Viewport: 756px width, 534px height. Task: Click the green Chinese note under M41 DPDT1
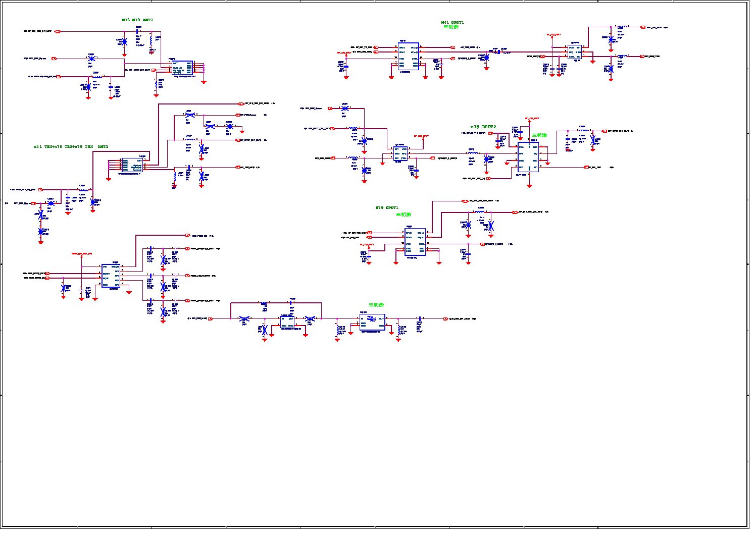[451, 27]
